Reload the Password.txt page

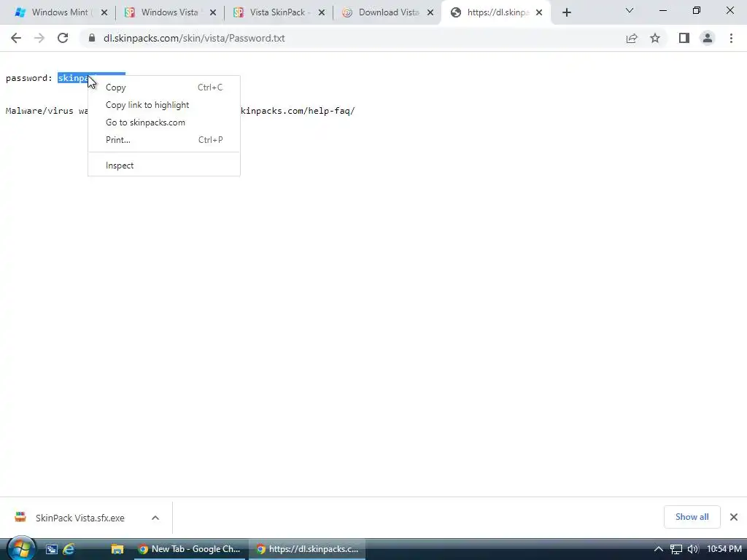pyautogui.click(x=63, y=38)
